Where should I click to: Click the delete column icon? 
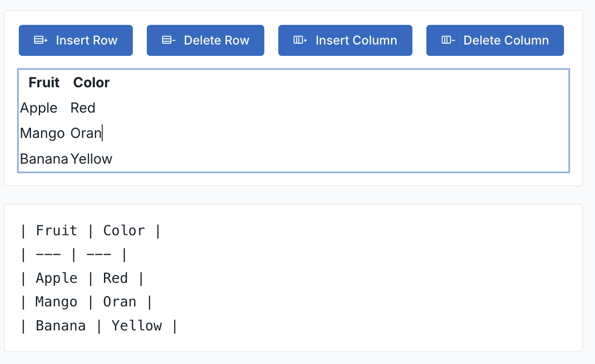tap(448, 41)
